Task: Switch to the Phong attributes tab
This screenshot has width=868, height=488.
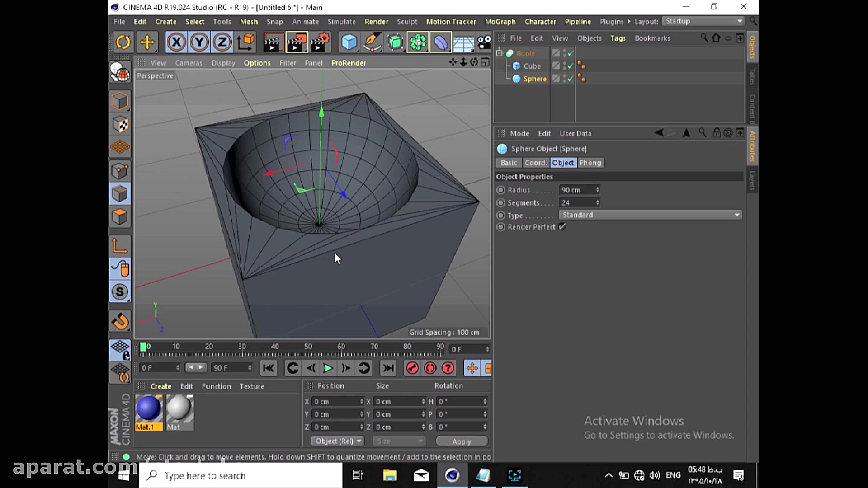Action: tap(590, 163)
